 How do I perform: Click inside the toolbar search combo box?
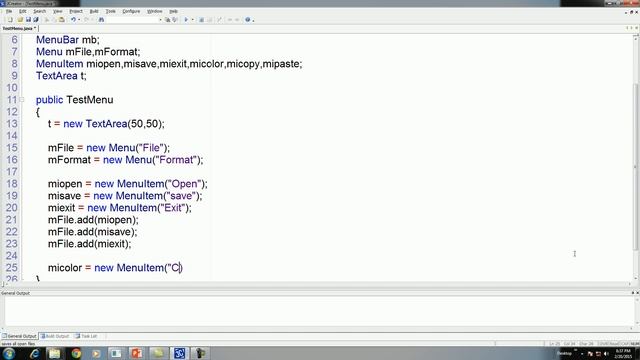pyautogui.click(x=133, y=20)
